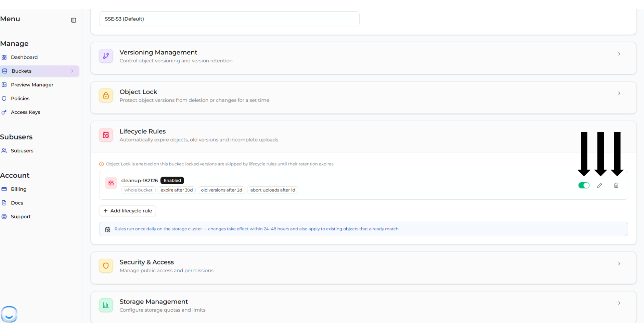Open the chat widget bubble
The width and height of the screenshot is (644, 334).
9,314
